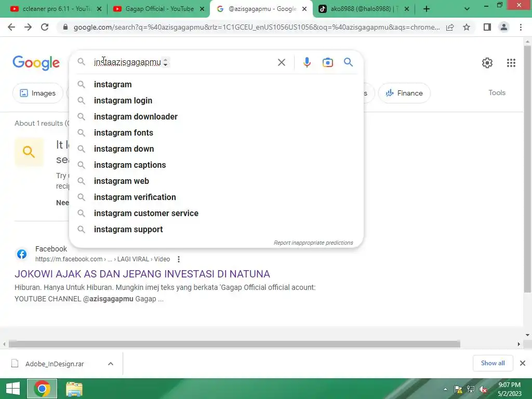Open the JOKOWI AJAK AS DAN JEPANG result

click(142, 274)
